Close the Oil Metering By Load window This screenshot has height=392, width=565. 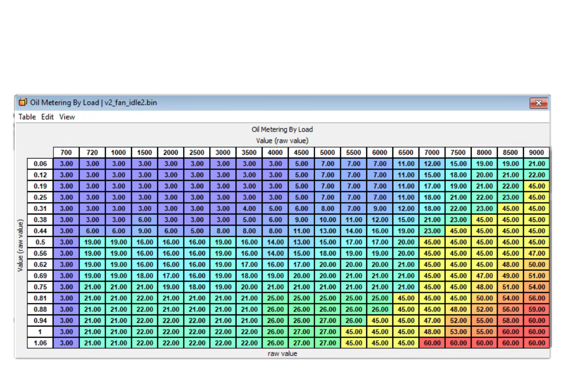(x=538, y=103)
